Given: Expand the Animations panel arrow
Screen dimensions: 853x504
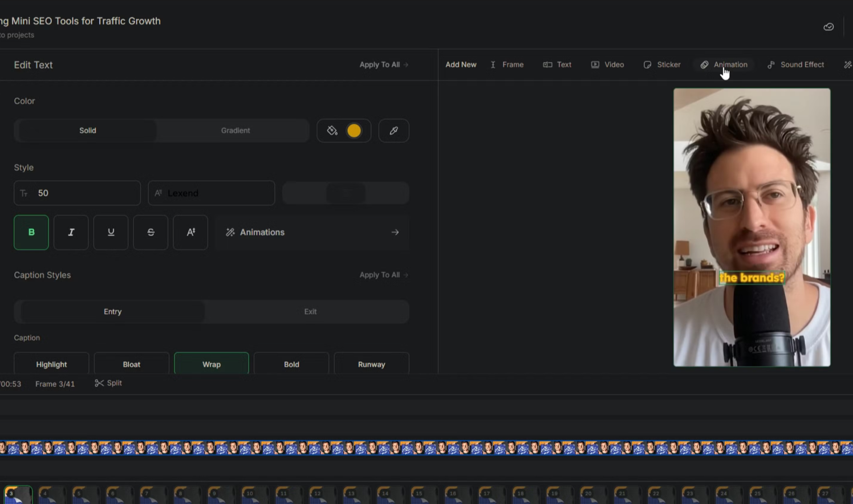Looking at the screenshot, I should (x=395, y=232).
